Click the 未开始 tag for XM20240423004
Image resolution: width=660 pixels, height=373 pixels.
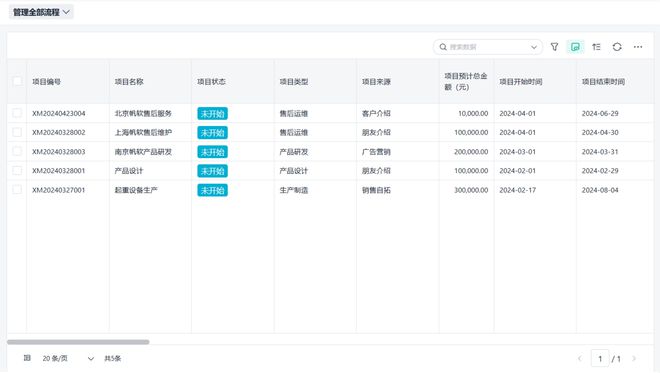[213, 114]
